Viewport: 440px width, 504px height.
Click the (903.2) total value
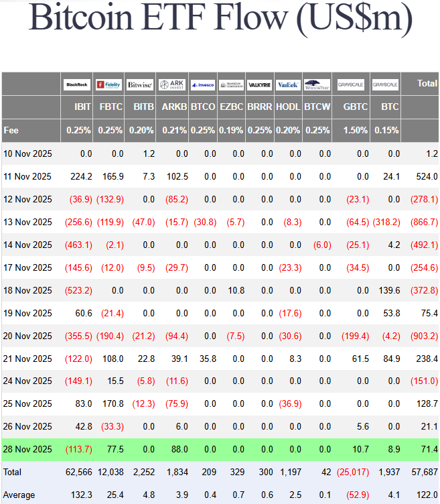[x=425, y=336]
